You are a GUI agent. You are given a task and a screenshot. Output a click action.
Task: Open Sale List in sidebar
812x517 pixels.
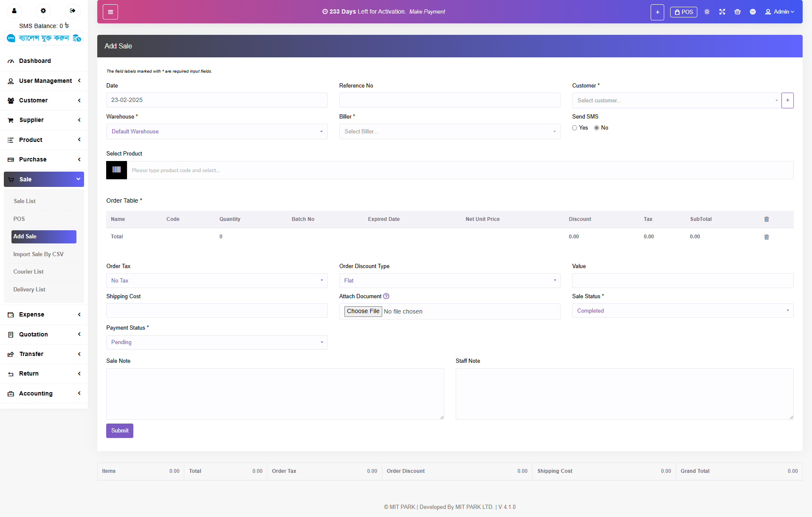coord(25,201)
